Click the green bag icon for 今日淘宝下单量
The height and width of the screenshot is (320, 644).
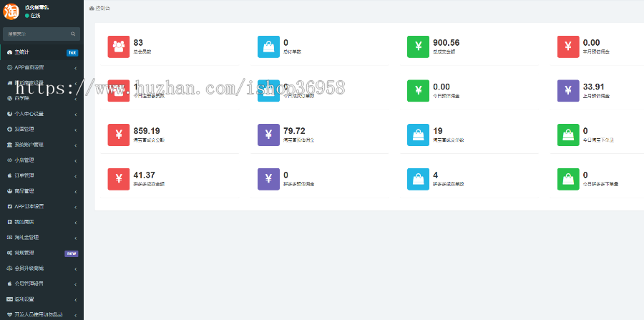click(568, 135)
